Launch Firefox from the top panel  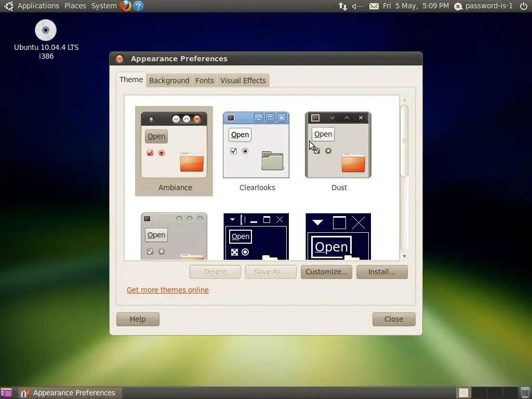coord(126,6)
